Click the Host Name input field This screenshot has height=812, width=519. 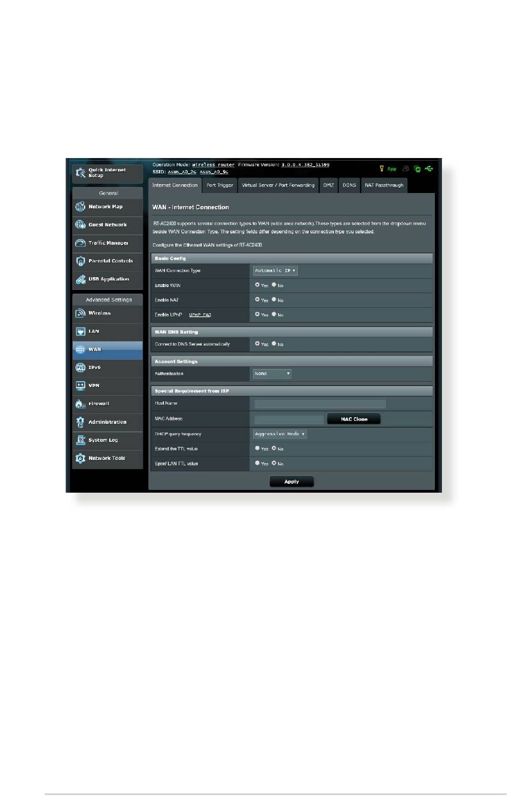point(320,404)
